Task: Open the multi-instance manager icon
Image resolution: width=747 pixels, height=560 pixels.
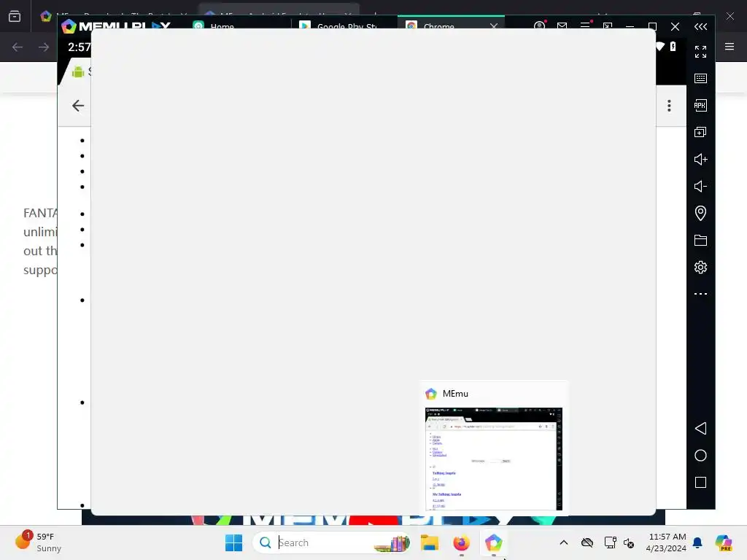Action: (700, 133)
